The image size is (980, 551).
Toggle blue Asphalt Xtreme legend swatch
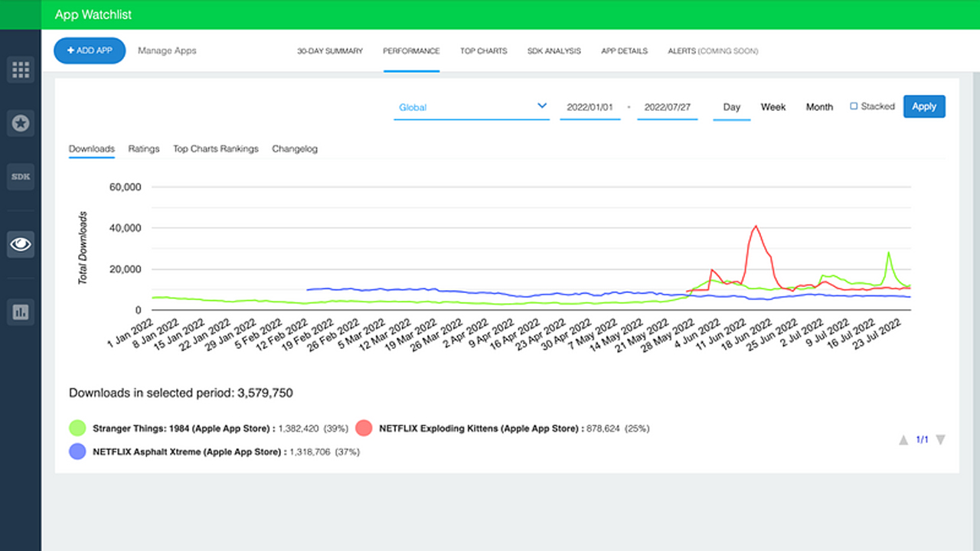click(x=77, y=452)
